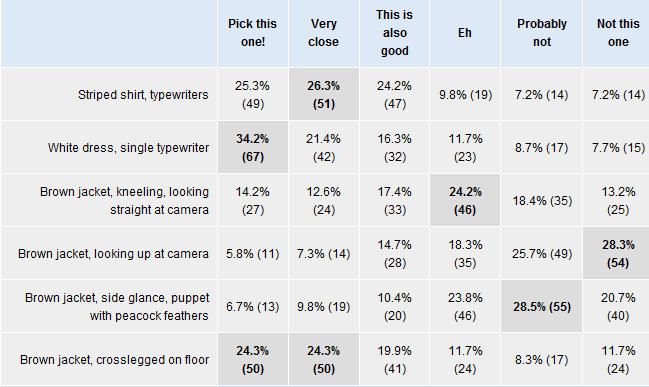Click the highlighted 26.3% (51) cell

pos(324,94)
